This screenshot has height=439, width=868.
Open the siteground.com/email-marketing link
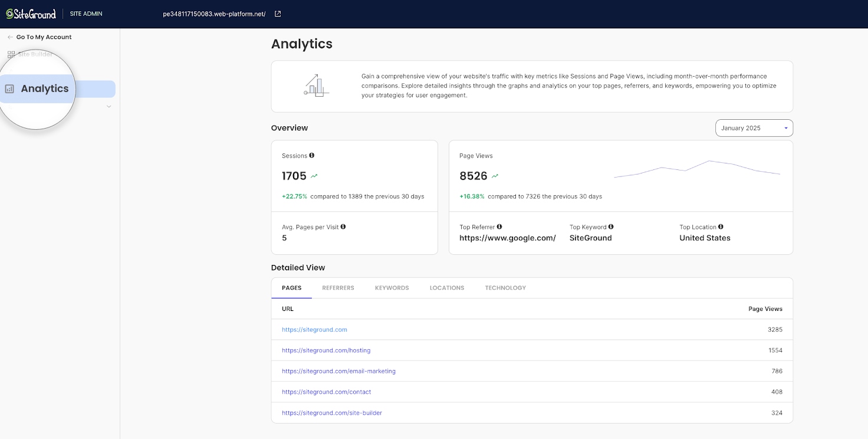pyautogui.click(x=338, y=371)
